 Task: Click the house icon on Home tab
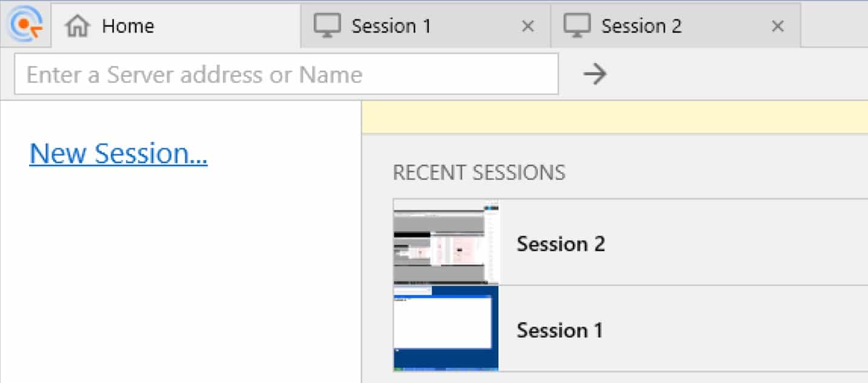[78, 26]
